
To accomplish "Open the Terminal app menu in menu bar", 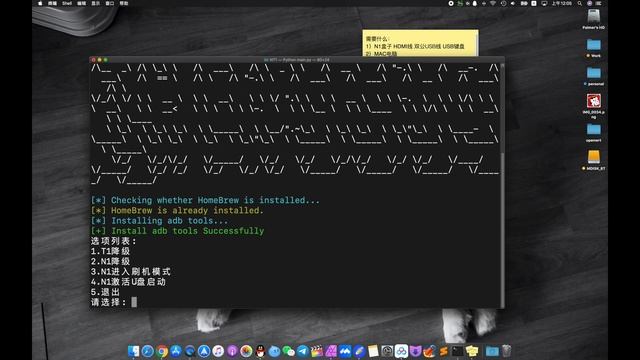I will [52, 3].
